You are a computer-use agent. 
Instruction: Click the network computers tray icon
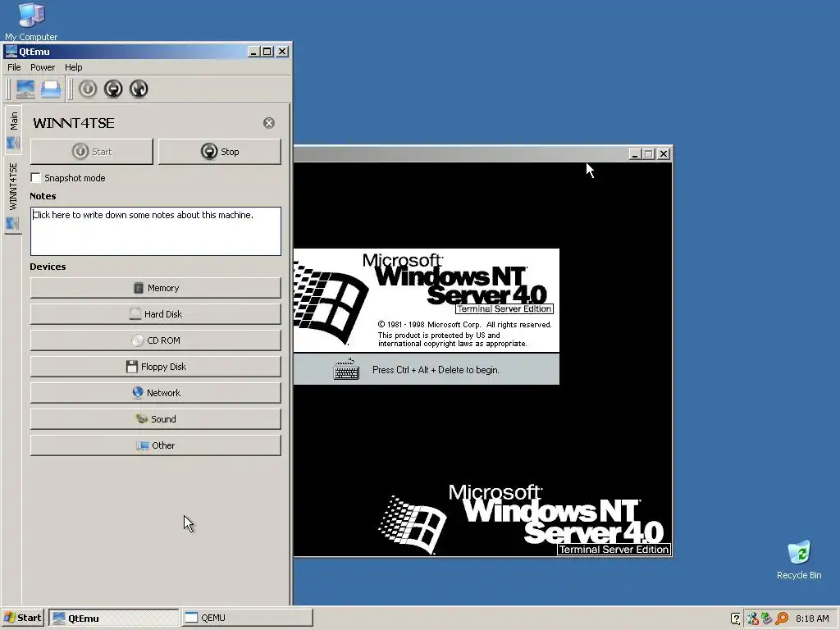(752, 619)
